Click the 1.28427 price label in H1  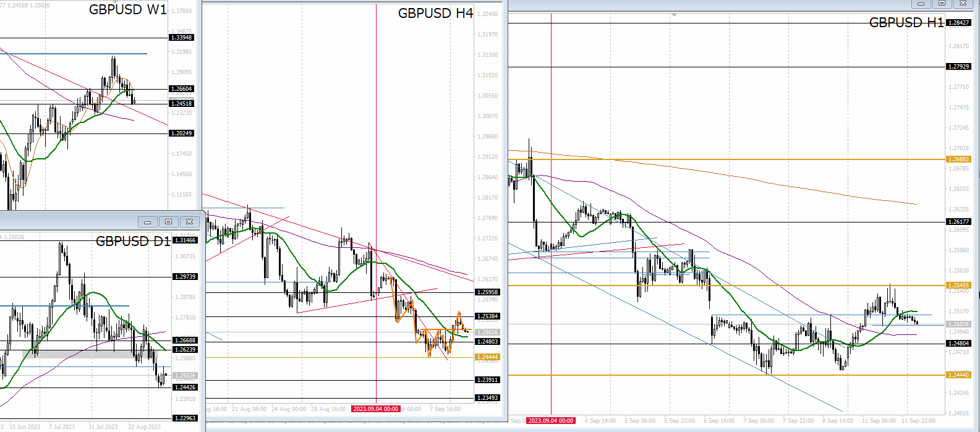coord(959,23)
